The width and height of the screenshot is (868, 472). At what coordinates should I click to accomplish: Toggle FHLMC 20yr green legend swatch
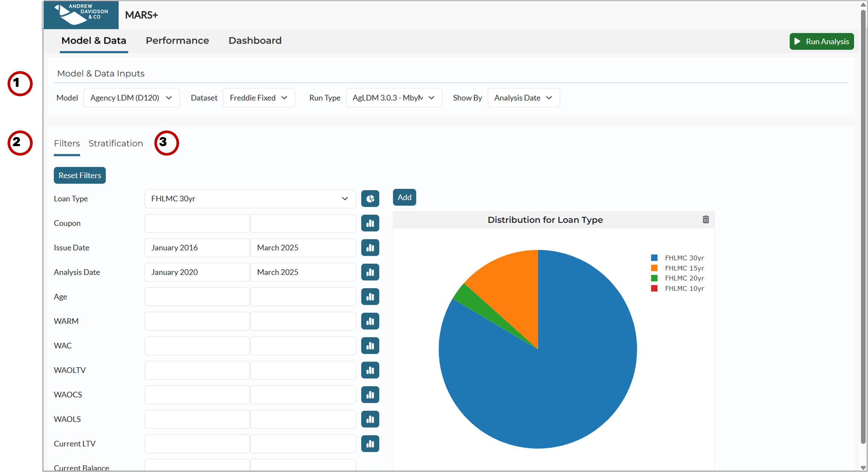654,278
